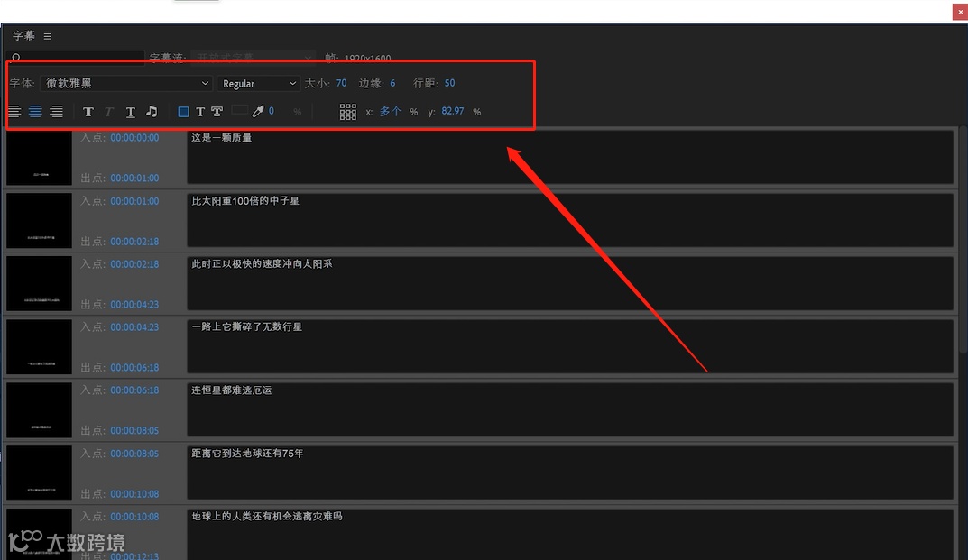Screen dimensions: 968x560
Task: Open the 字幕流 dropdown
Action: [x=254, y=58]
